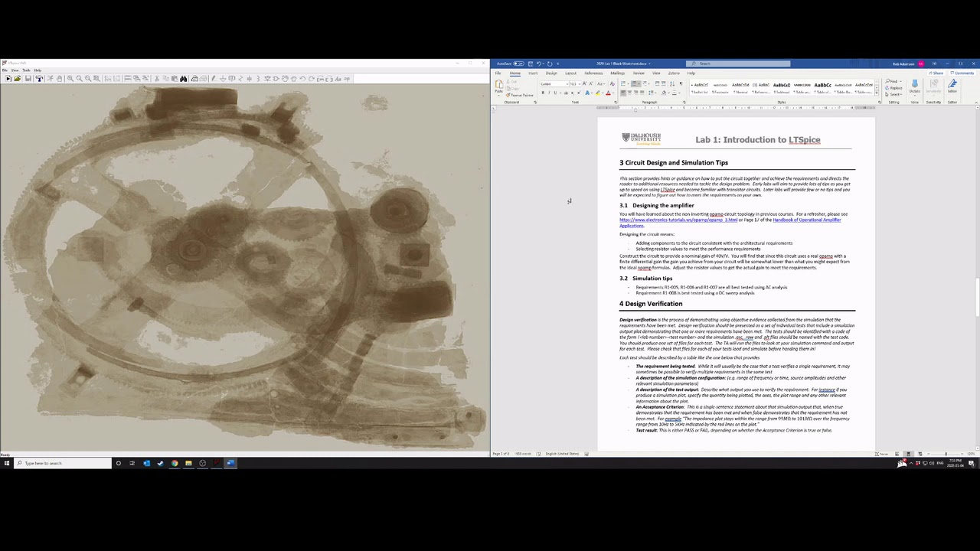The width and height of the screenshot is (980, 551).
Task: Click the Word vertical scrollbar
Action: pos(977,279)
